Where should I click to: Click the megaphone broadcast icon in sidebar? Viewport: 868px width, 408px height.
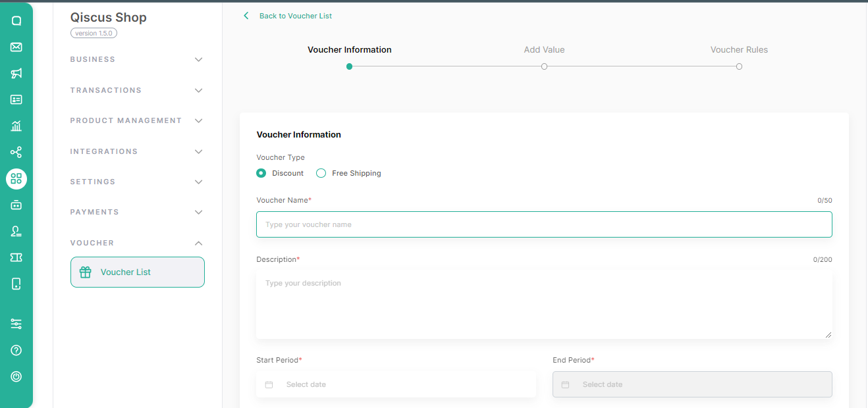(x=16, y=73)
